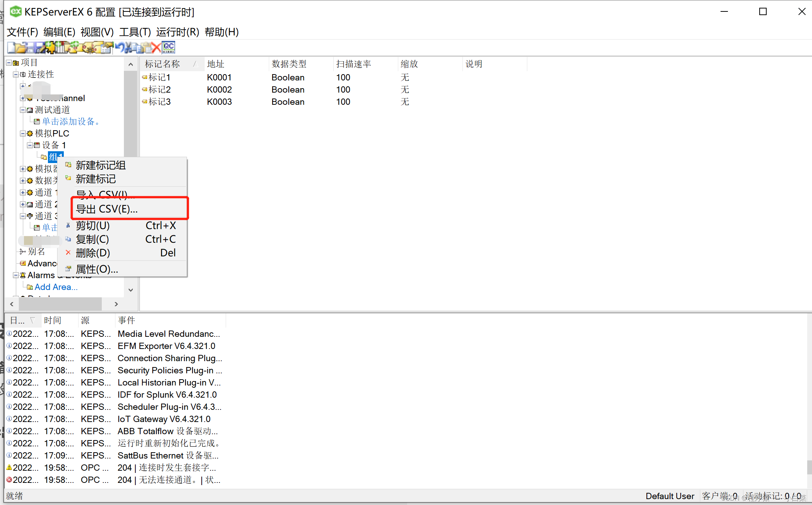Click the red X Delete toolbar icon
The height and width of the screenshot is (505, 812).
point(156,48)
